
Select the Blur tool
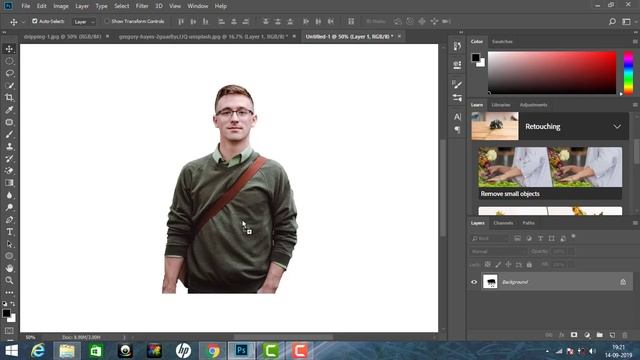pyautogui.click(x=9, y=195)
